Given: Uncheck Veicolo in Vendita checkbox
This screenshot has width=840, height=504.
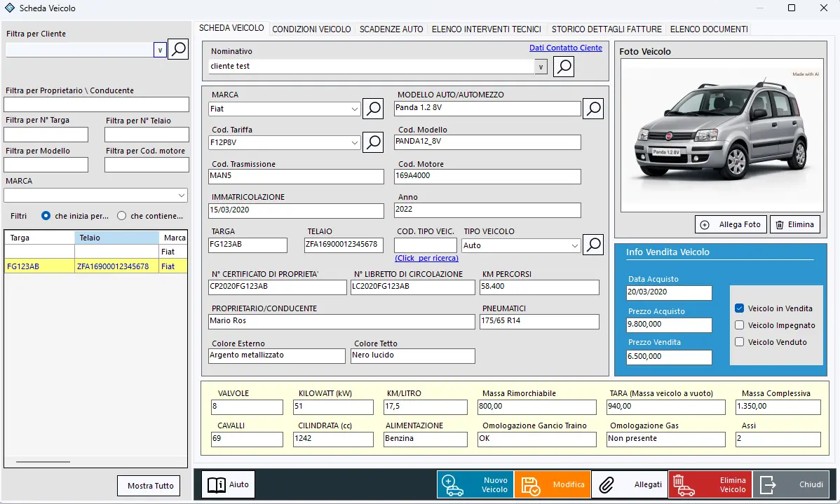Looking at the screenshot, I should pos(739,308).
